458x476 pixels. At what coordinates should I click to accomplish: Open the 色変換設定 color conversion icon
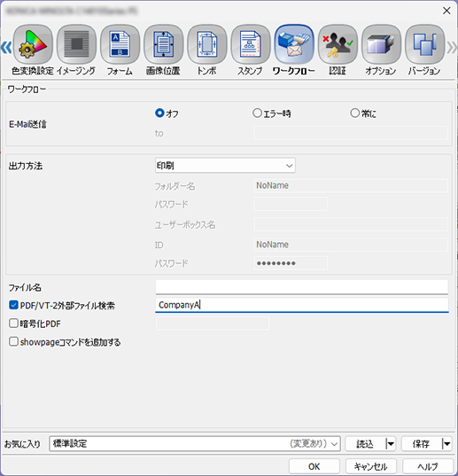tap(33, 44)
